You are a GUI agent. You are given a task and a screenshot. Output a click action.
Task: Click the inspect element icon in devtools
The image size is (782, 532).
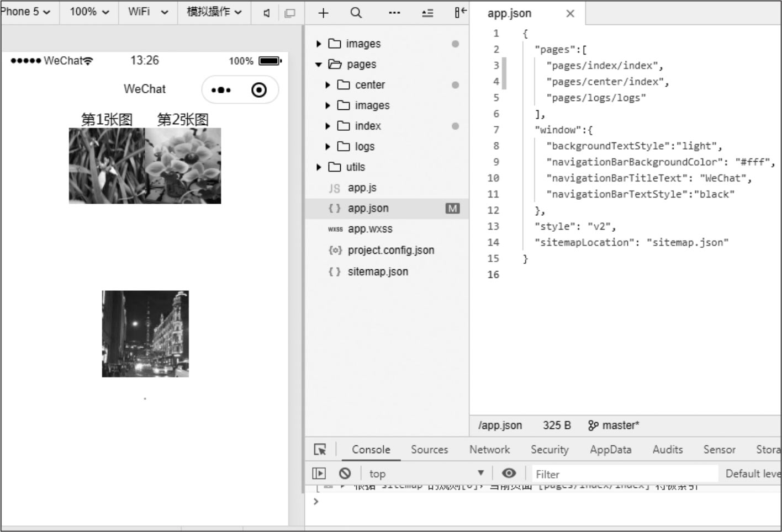(320, 449)
